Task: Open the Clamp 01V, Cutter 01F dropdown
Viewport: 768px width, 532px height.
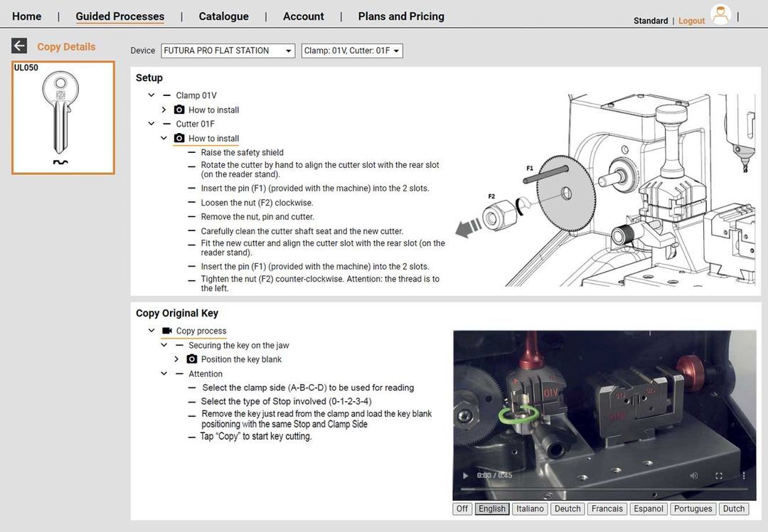Action: [351, 50]
